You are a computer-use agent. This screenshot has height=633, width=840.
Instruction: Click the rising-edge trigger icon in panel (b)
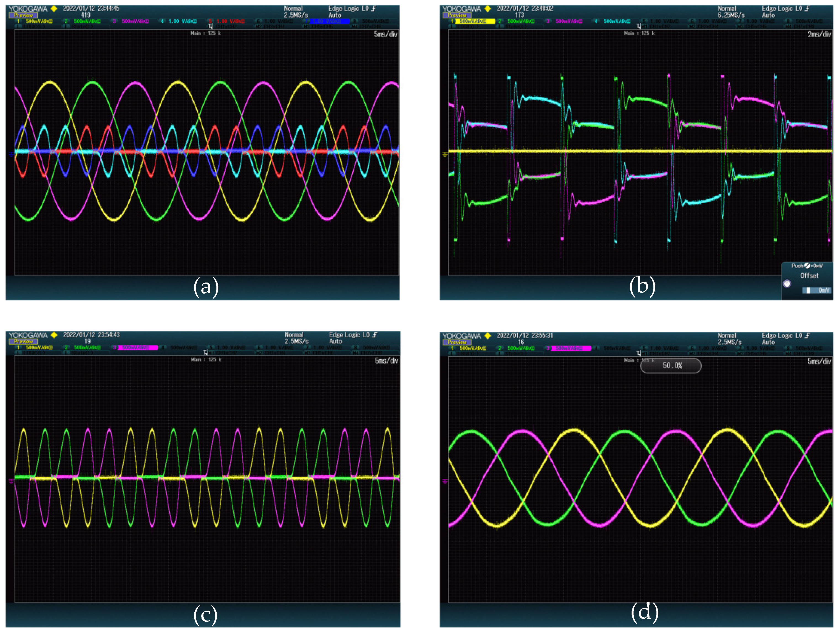pos(808,8)
